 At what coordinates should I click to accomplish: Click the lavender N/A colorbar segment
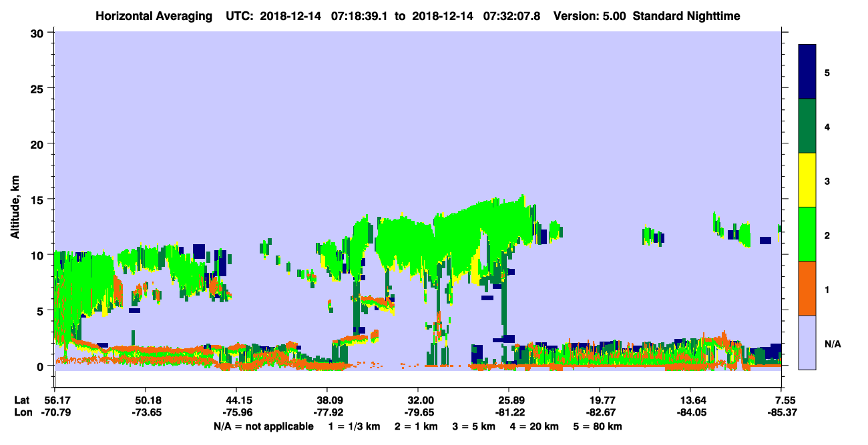[x=807, y=342]
